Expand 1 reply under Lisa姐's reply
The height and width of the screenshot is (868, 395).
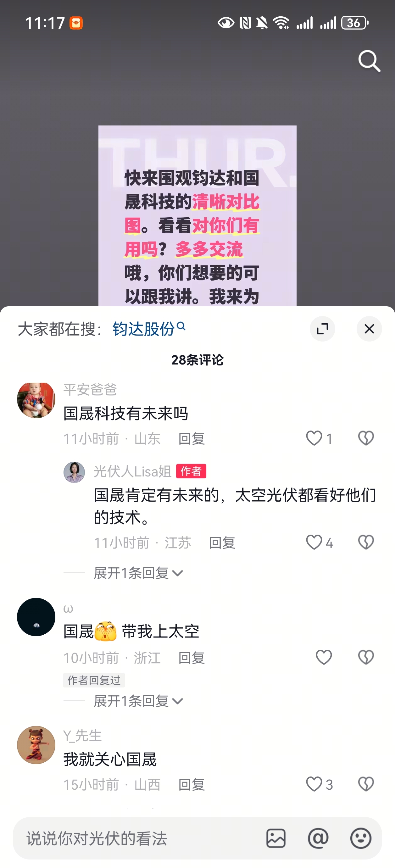(x=138, y=573)
